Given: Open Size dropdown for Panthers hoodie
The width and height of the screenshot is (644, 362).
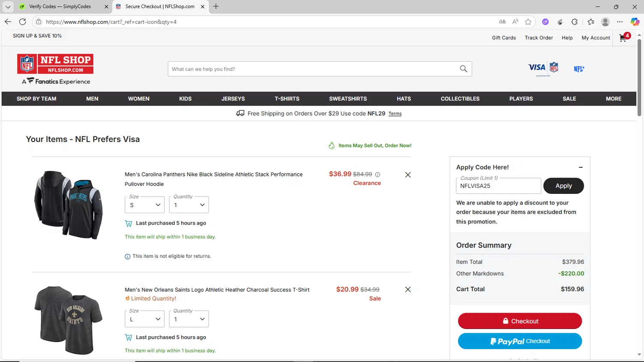Looking at the screenshot, I should pyautogui.click(x=145, y=205).
